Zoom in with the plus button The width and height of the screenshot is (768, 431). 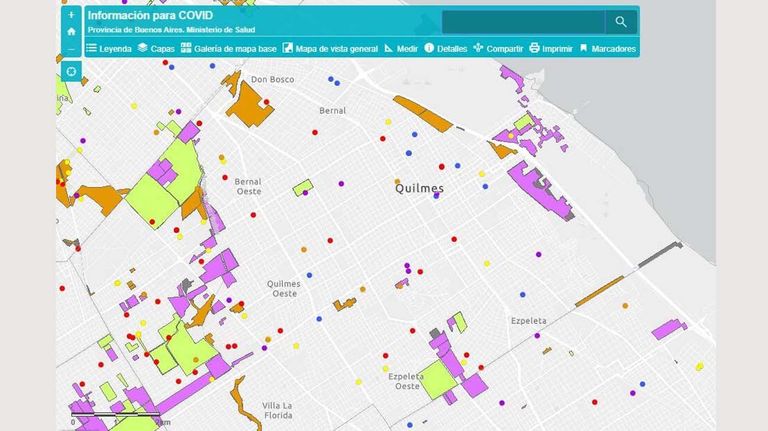click(x=72, y=15)
